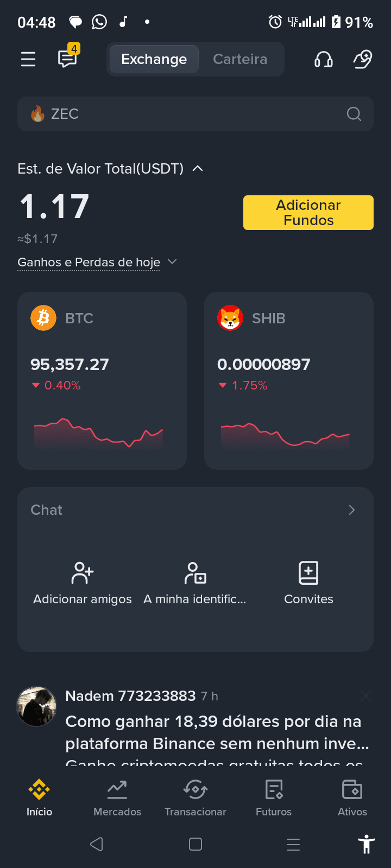The height and width of the screenshot is (868, 391).
Task: Go to Mercados tab
Action: coord(117,798)
